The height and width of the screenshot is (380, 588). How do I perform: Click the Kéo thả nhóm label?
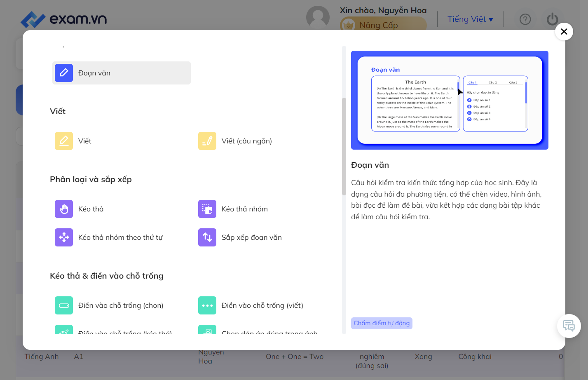point(245,209)
